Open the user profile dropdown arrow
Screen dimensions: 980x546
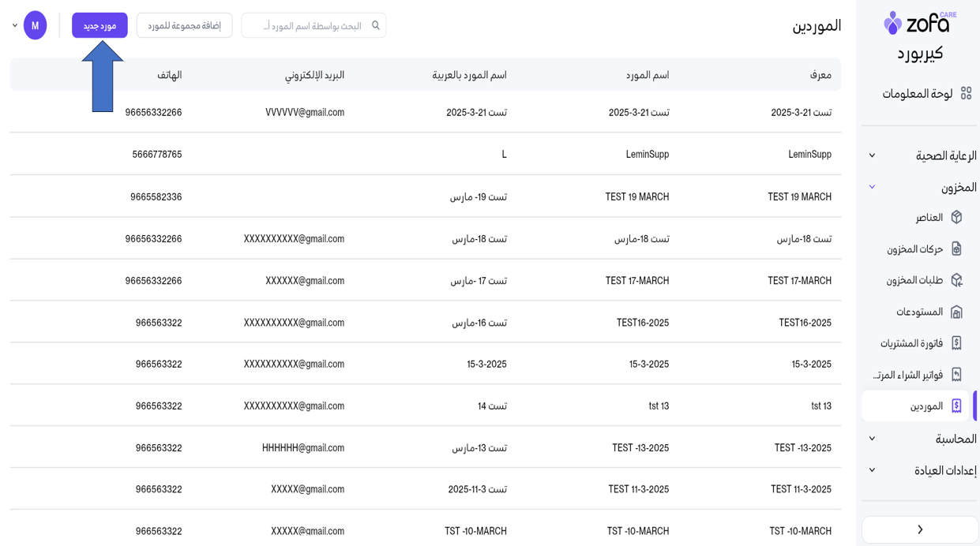point(15,25)
